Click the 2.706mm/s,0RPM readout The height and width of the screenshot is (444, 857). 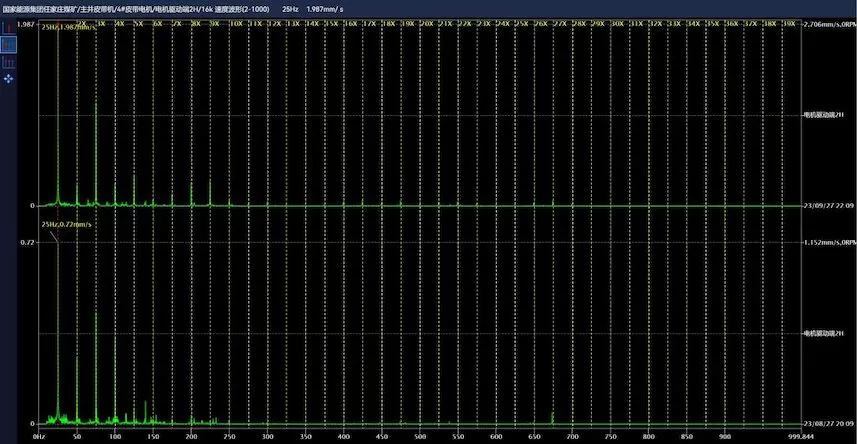click(x=829, y=23)
